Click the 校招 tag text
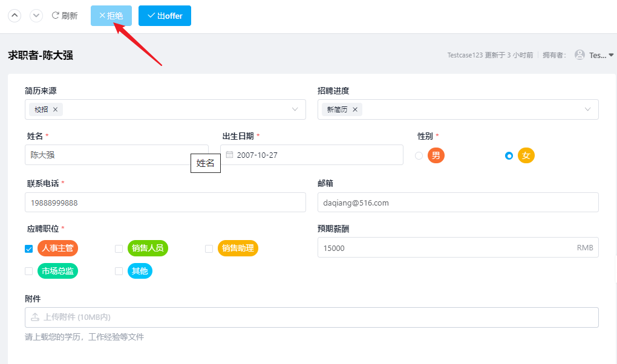The height and width of the screenshot is (364, 617). (x=41, y=109)
